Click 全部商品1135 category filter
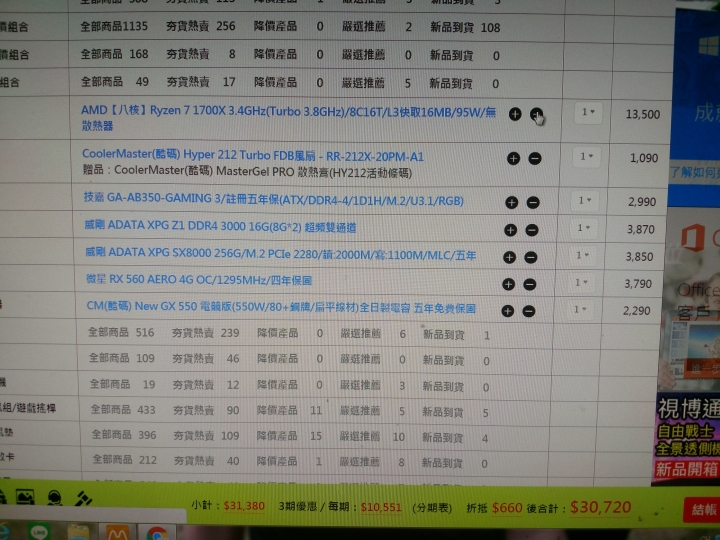 (x=114, y=26)
